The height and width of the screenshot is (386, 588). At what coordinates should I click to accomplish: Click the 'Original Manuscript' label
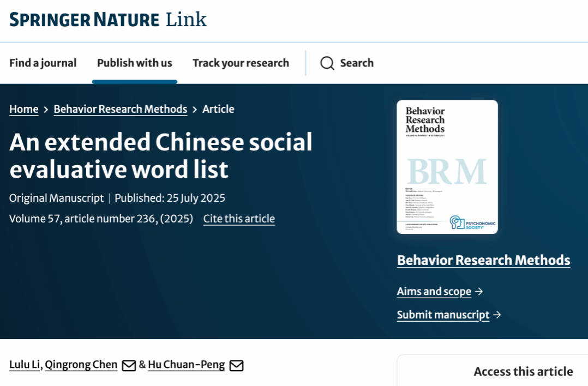tap(57, 198)
